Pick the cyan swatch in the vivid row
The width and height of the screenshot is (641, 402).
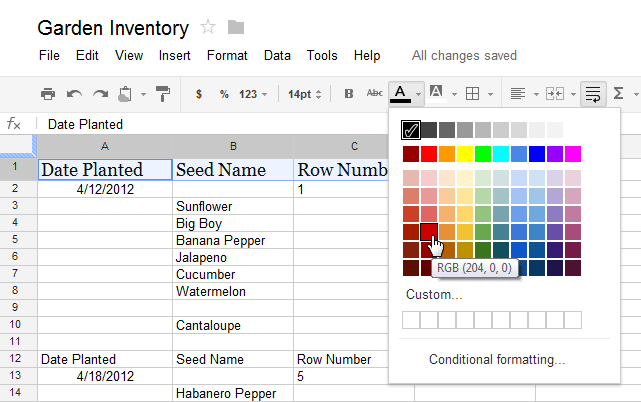(501, 154)
